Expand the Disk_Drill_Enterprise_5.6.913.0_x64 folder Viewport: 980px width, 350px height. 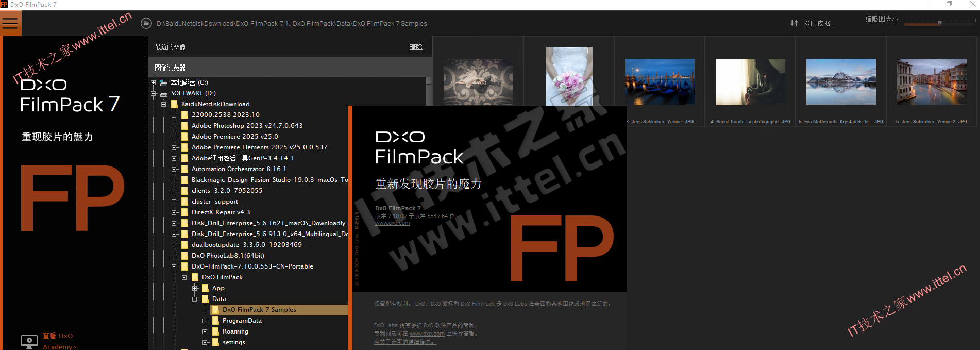point(174,234)
